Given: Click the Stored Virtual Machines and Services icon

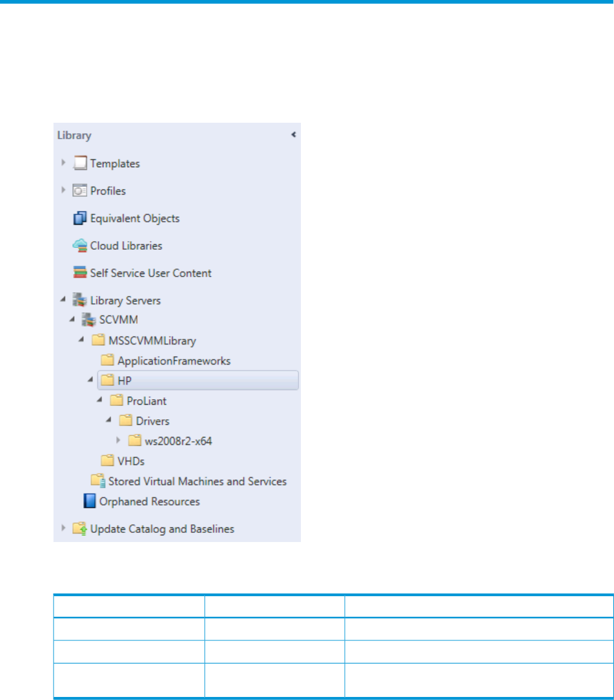Looking at the screenshot, I should 98,481.
